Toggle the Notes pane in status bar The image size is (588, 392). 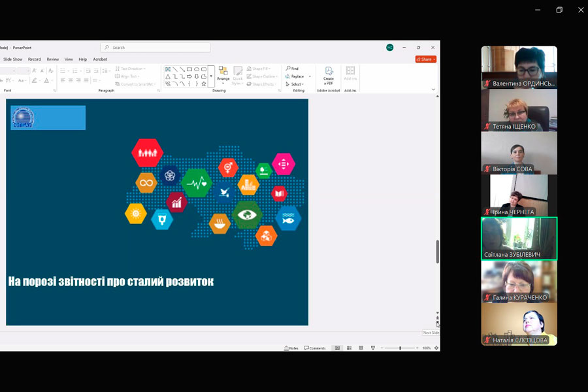291,348
